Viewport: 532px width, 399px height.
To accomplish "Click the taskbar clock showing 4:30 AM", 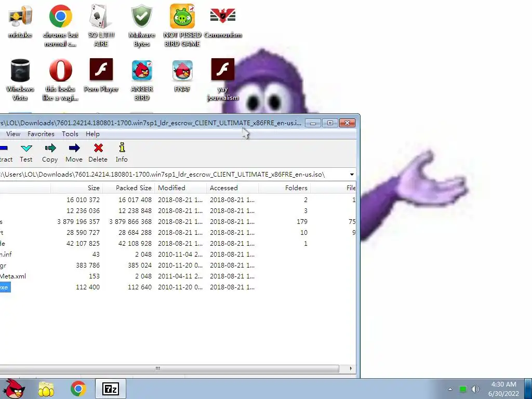I will [x=503, y=389].
